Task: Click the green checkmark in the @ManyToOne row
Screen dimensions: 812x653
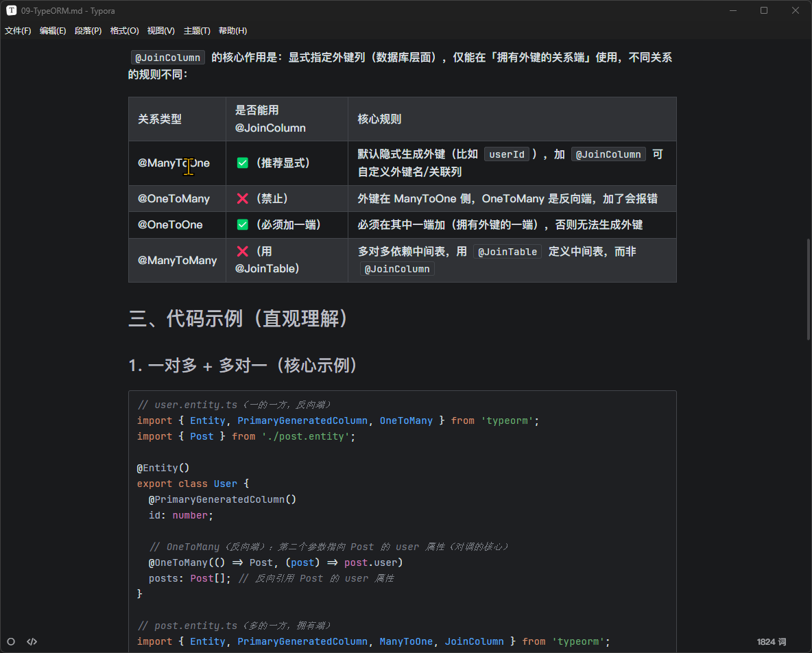Action: click(x=242, y=163)
